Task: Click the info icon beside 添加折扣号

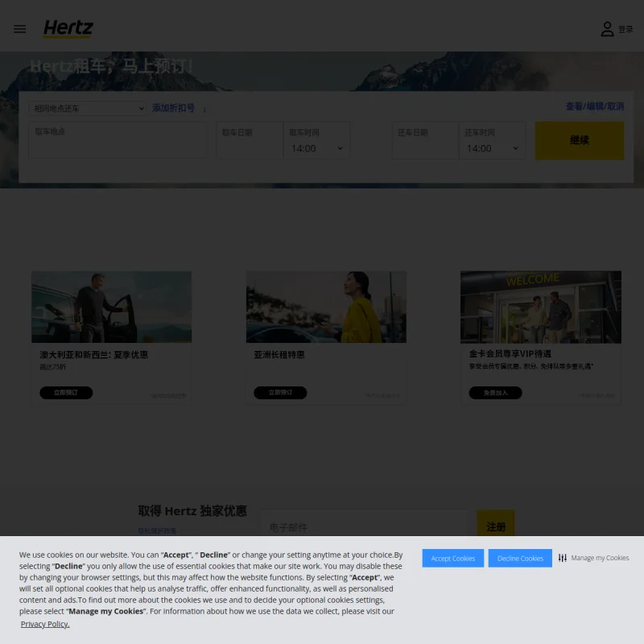Action: tap(204, 109)
